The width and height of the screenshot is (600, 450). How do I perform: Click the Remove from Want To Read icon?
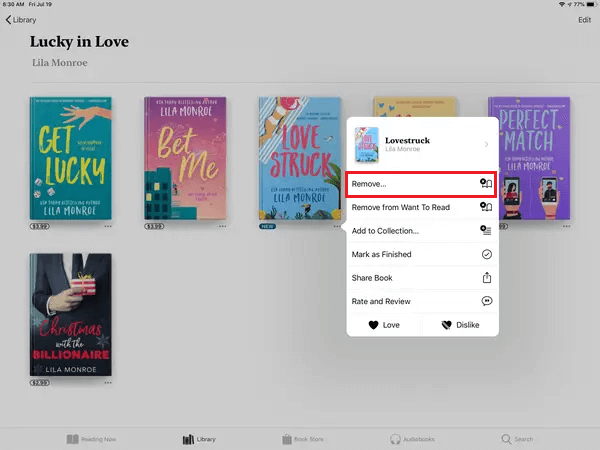pyautogui.click(x=487, y=207)
